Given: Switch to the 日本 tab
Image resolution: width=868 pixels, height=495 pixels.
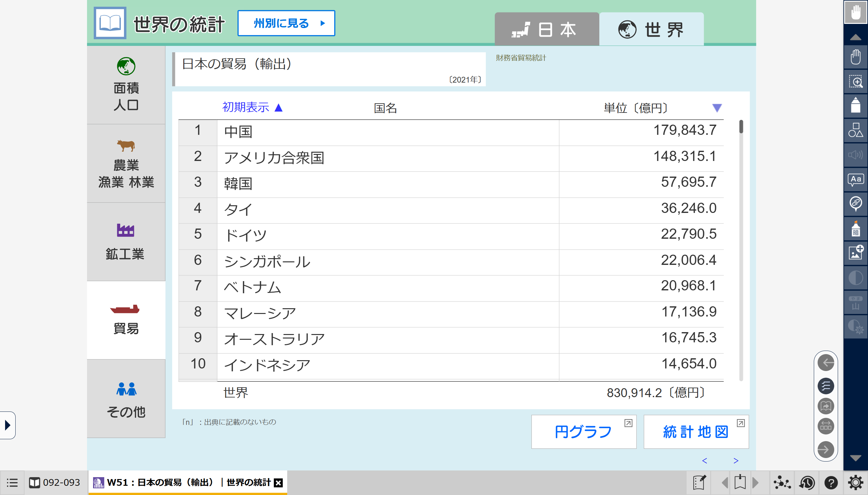Looking at the screenshot, I should point(546,30).
